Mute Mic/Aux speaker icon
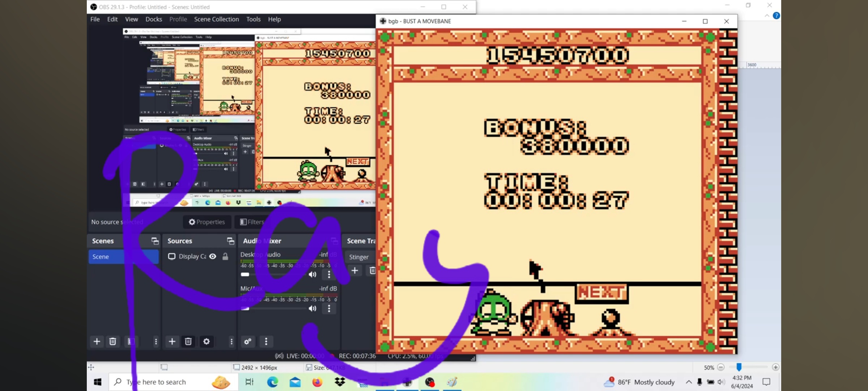The image size is (868, 391). click(312, 308)
